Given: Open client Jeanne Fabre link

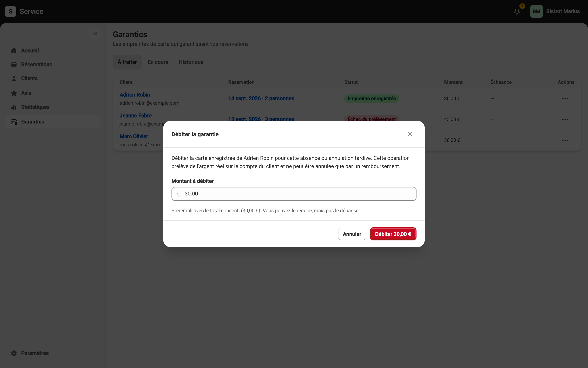Looking at the screenshot, I should (136, 116).
